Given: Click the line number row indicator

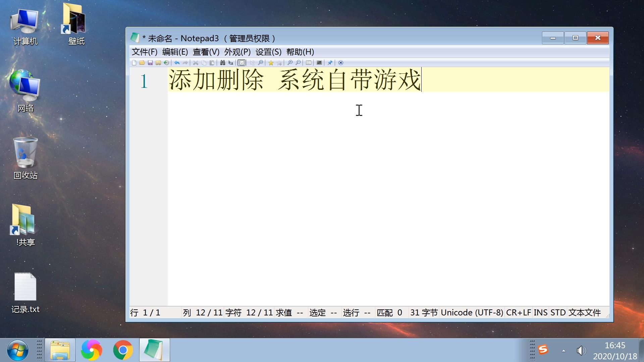Looking at the screenshot, I should tap(144, 81).
